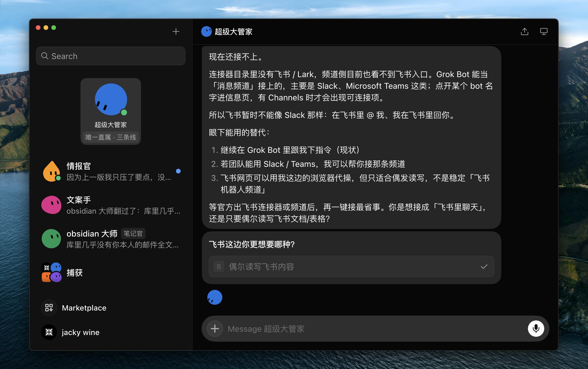Focus the Search input field
The height and width of the screenshot is (369, 588).
tap(111, 56)
